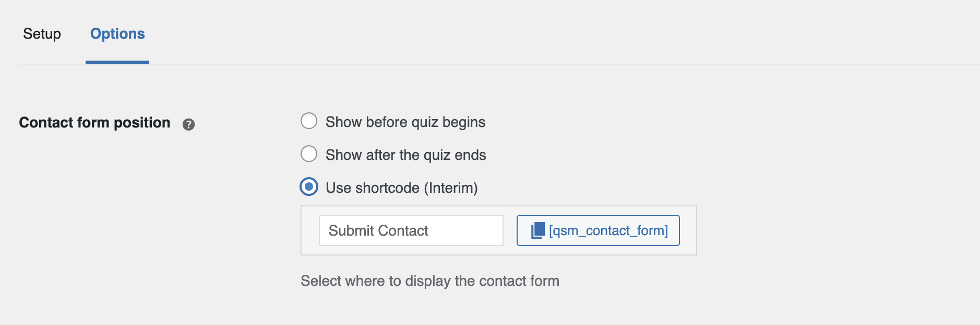The image size is (980, 325).
Task: Expand the shortcode settings under Use shortcode
Action: click(x=309, y=187)
